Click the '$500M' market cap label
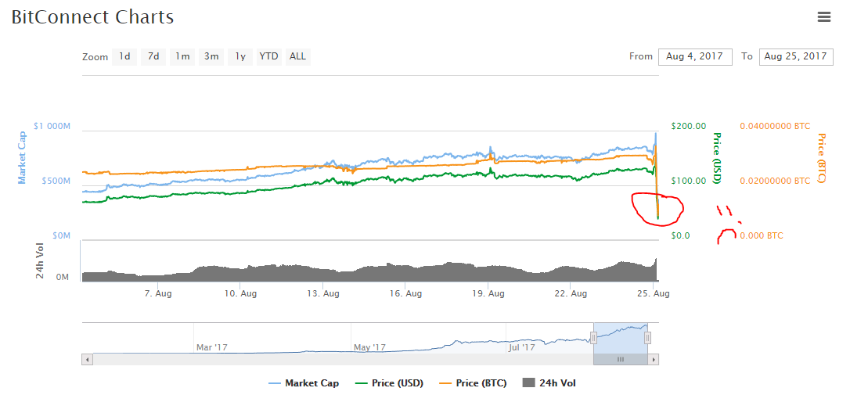This screenshot has height=395, width=868. point(56,181)
